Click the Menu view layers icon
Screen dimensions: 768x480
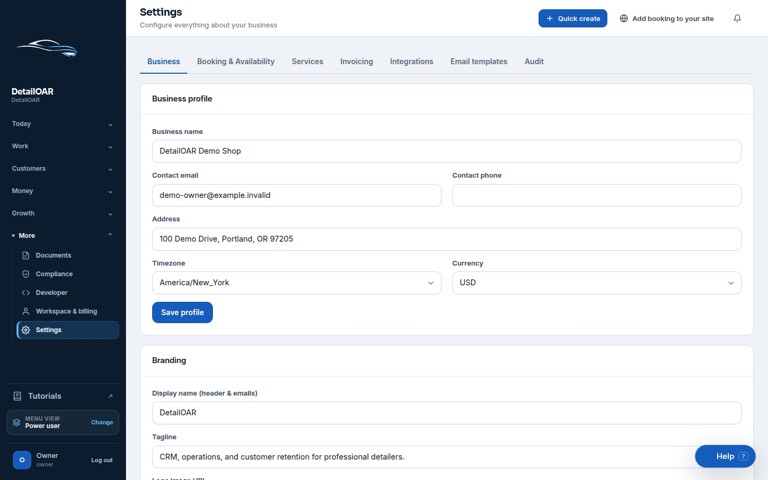pos(16,422)
